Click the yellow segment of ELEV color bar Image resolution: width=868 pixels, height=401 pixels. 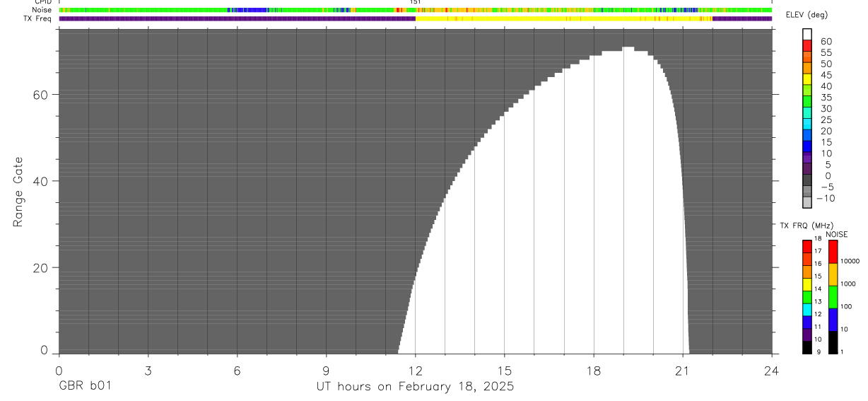(808, 80)
